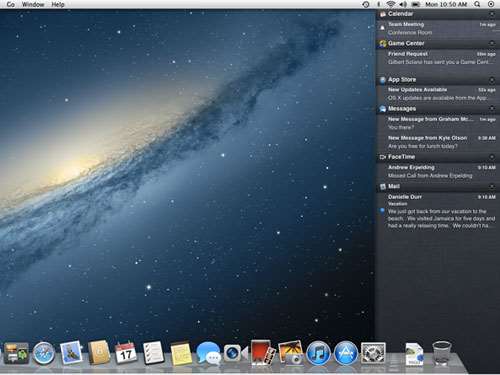Clear Calendar notifications with its X button

tap(492, 14)
